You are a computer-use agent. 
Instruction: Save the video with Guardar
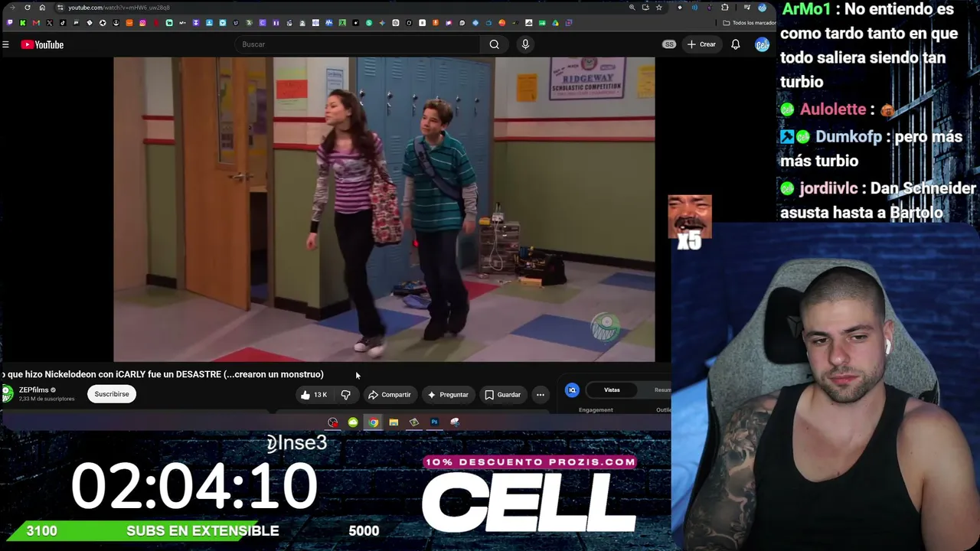point(503,395)
